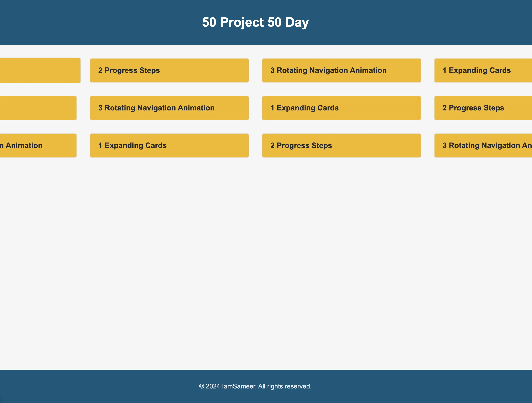
Task: Click the '50 Project 50 Day' header title
Action: (266, 22)
